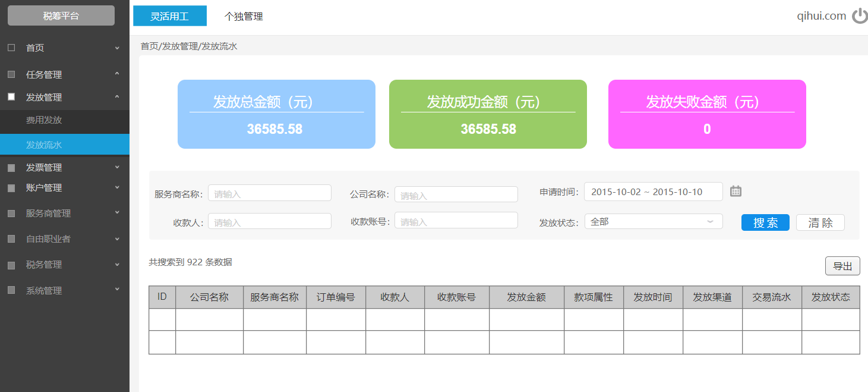The width and height of the screenshot is (868, 392).
Task: Expand the 税务管理 chevron
Action: 117,264
